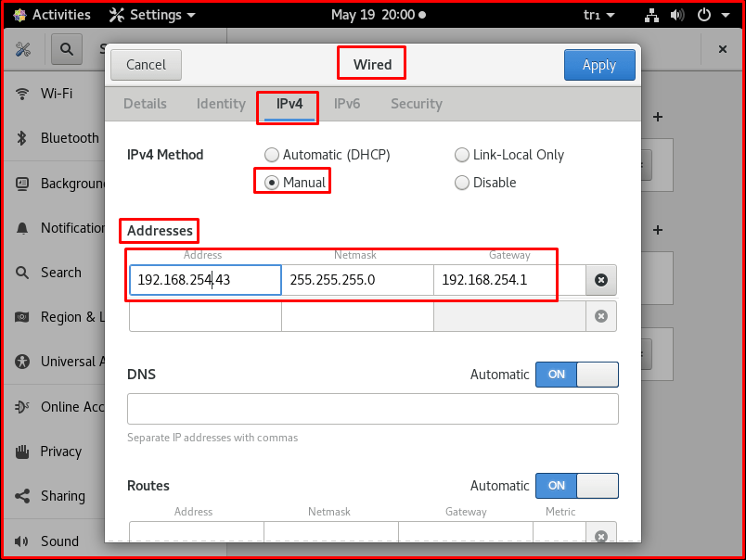Disable automatic Routes

point(576,486)
